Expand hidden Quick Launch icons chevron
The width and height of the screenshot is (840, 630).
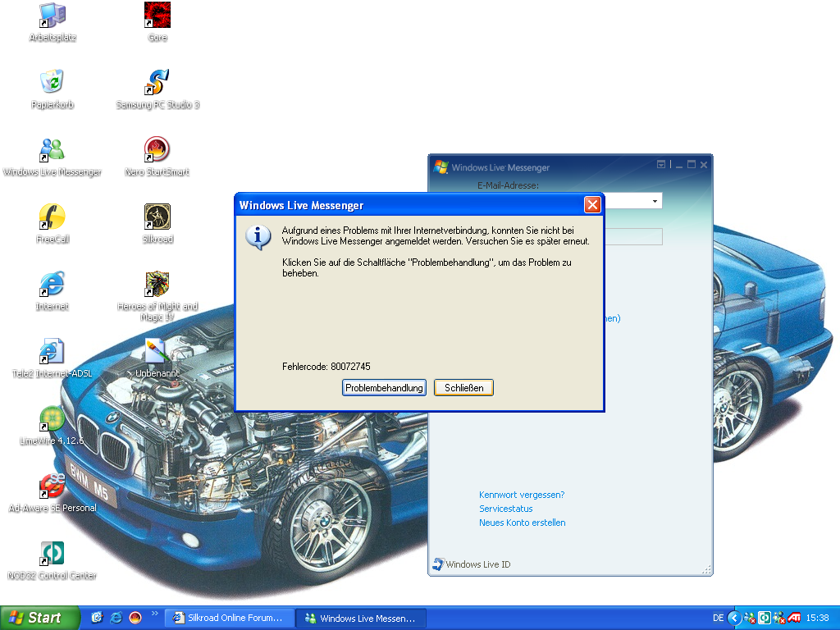coord(154,614)
